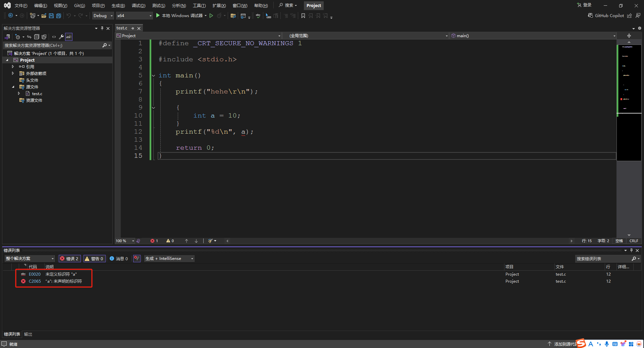Toggle the preview selected items button
The width and height of the screenshot is (644, 348).
[x=69, y=37]
